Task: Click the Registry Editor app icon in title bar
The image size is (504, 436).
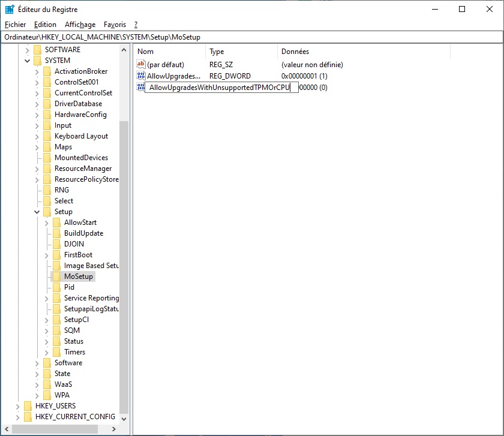Action: (10, 10)
